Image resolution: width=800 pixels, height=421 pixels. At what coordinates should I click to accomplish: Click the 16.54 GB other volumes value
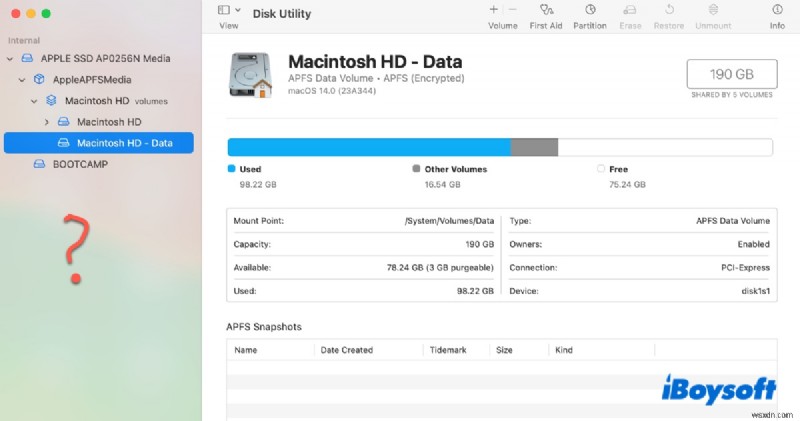[x=442, y=185]
